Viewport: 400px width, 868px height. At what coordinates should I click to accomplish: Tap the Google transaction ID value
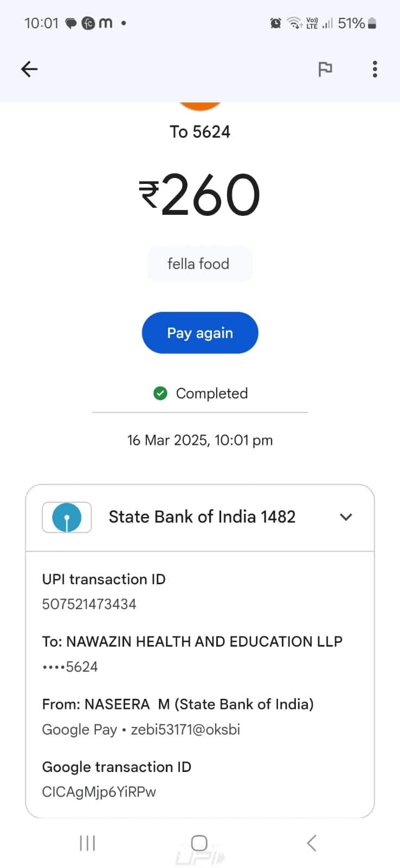point(99,792)
